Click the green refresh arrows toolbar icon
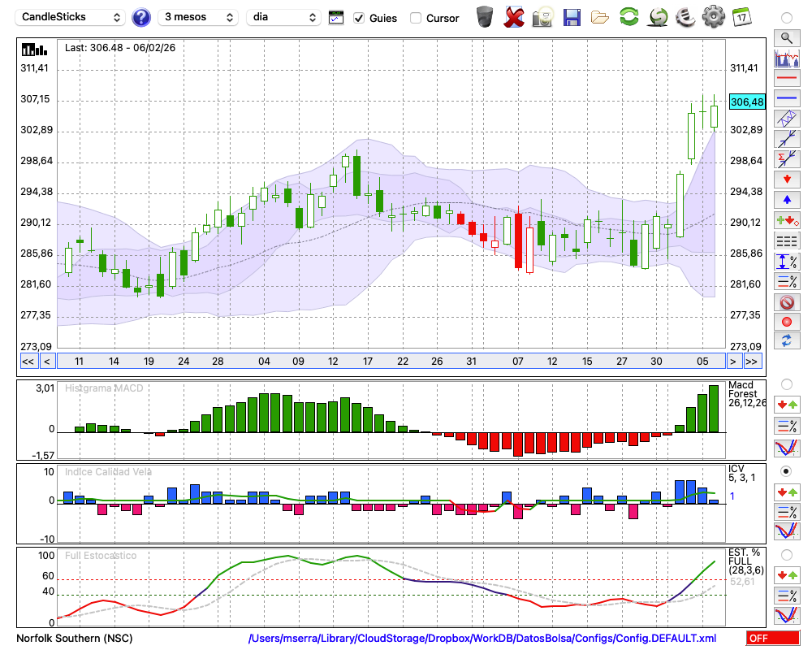This screenshot has height=650, width=812. coord(628,17)
